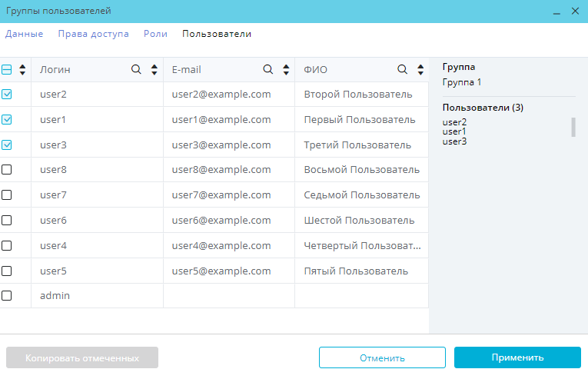The image size is (588, 379).
Task: Sort table by E-mail column arrows
Action: (x=286, y=69)
